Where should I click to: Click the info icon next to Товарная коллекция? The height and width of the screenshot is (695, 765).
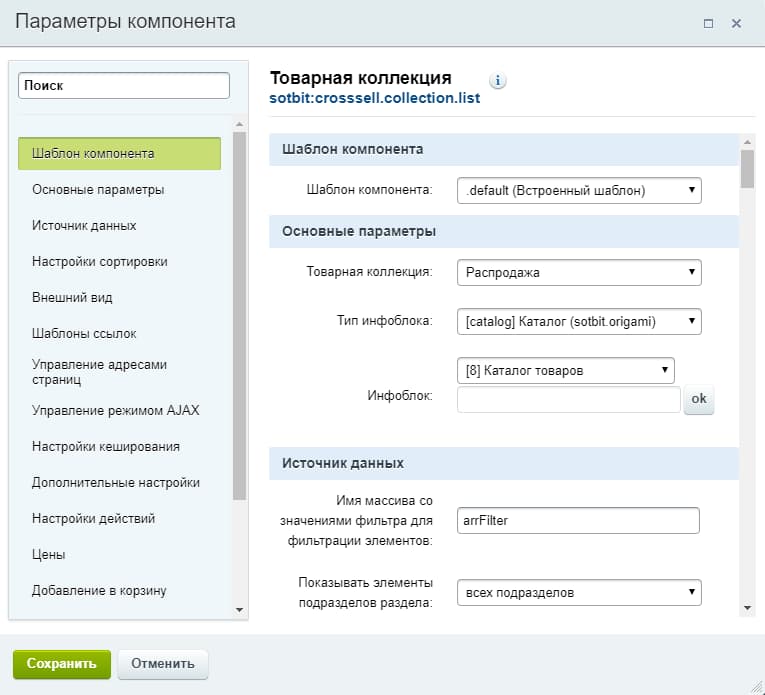pyautogui.click(x=498, y=80)
